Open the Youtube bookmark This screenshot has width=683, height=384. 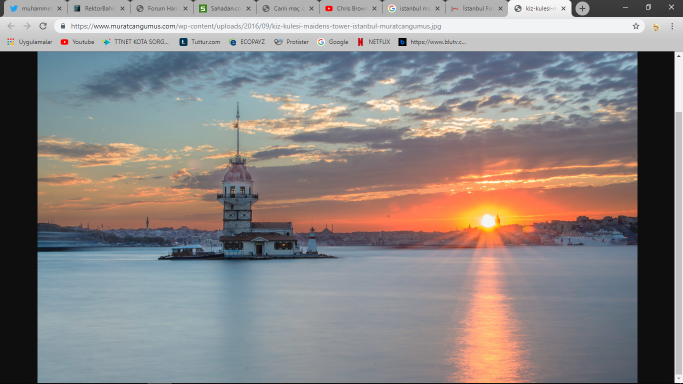coord(78,42)
